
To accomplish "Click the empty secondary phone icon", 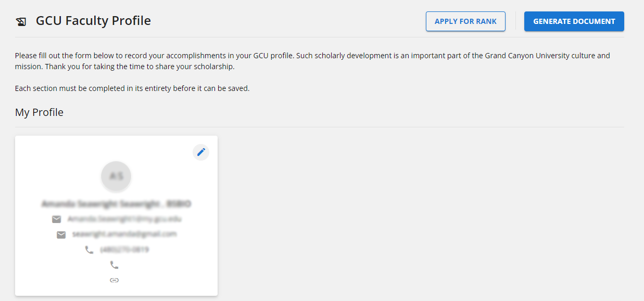I will tap(114, 265).
